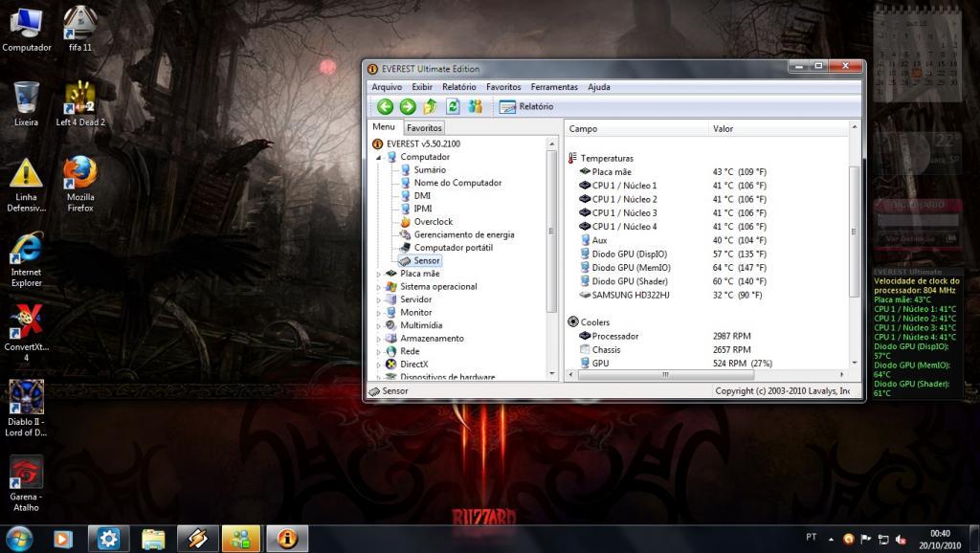
Task: Expand the Servidor tree node
Action: (378, 299)
